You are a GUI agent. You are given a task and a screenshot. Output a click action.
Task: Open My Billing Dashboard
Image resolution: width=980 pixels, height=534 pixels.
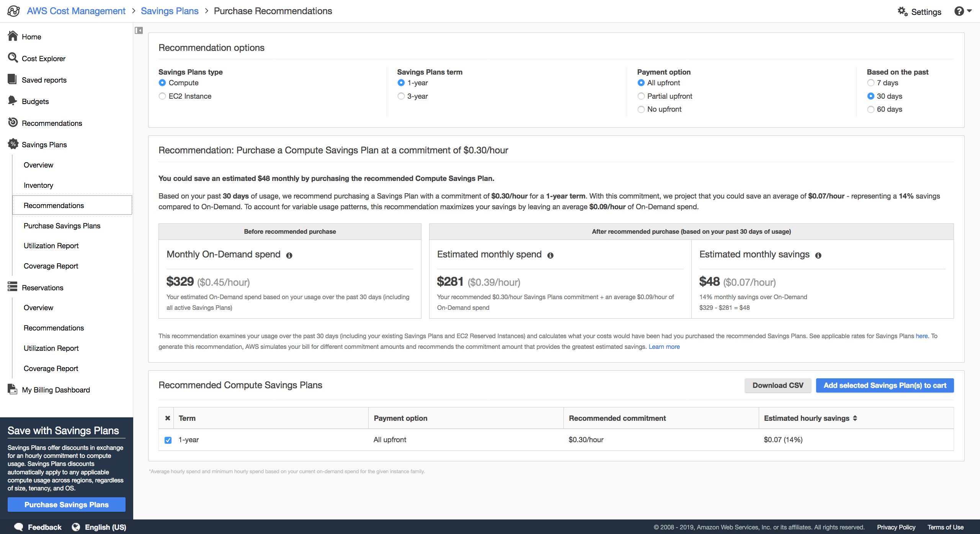pos(55,389)
